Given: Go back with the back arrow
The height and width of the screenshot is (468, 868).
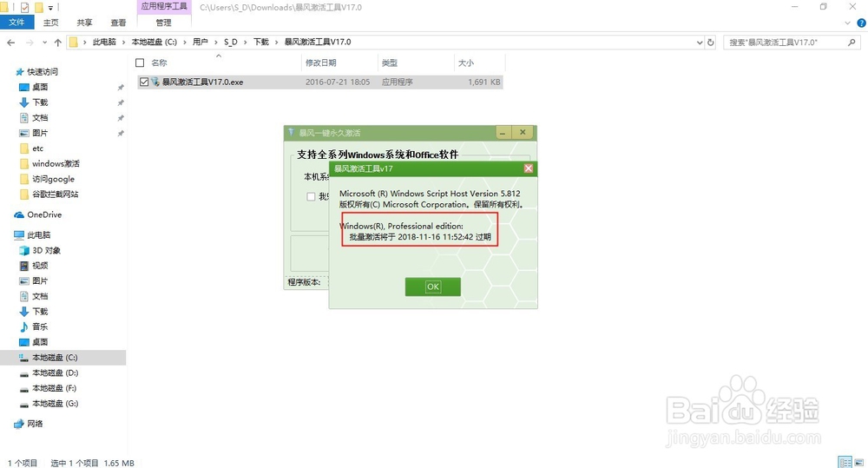Looking at the screenshot, I should click(x=11, y=42).
